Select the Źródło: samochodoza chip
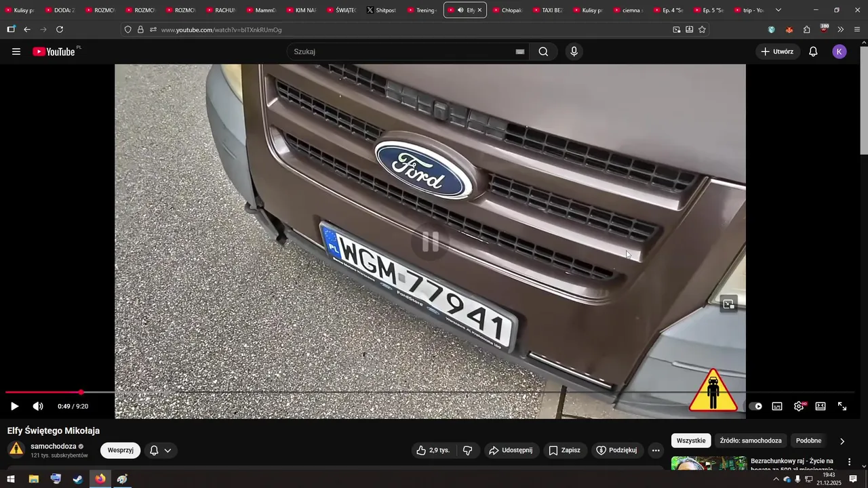868x488 pixels. point(751,441)
